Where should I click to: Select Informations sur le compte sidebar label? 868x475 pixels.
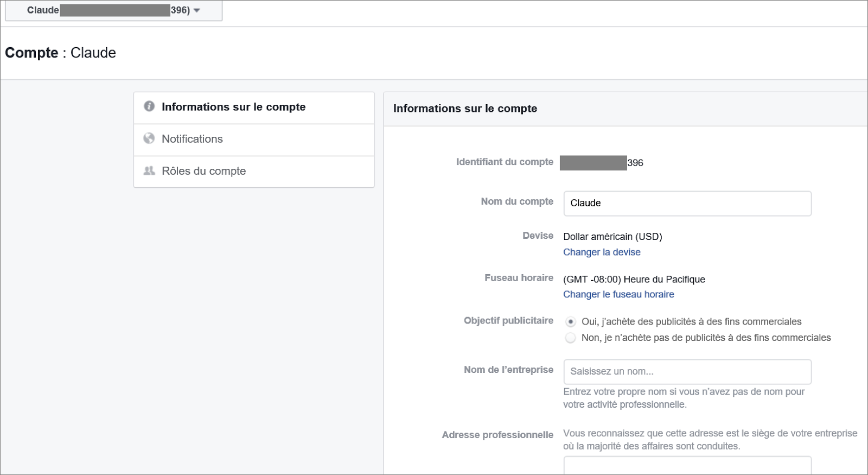(233, 107)
